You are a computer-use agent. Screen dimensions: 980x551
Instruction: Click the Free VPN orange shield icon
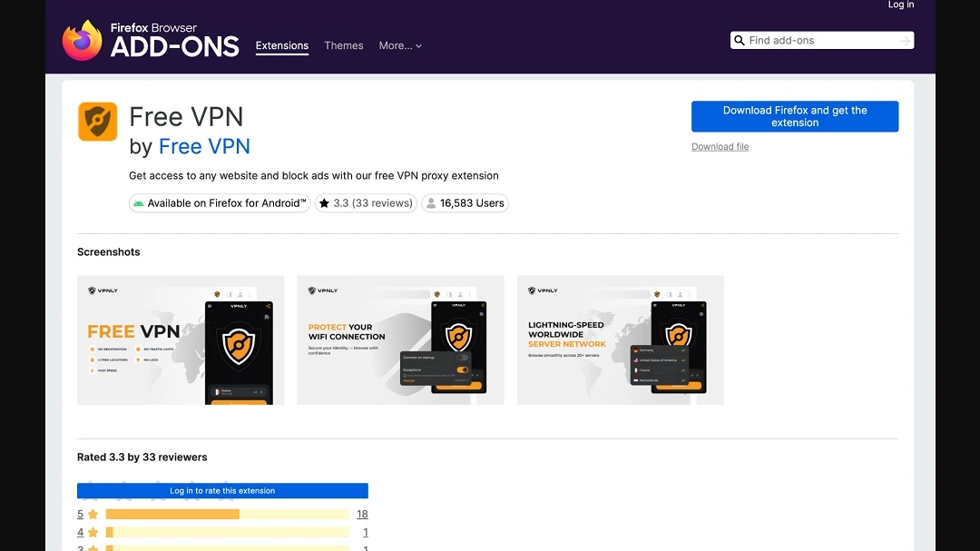pyautogui.click(x=97, y=120)
